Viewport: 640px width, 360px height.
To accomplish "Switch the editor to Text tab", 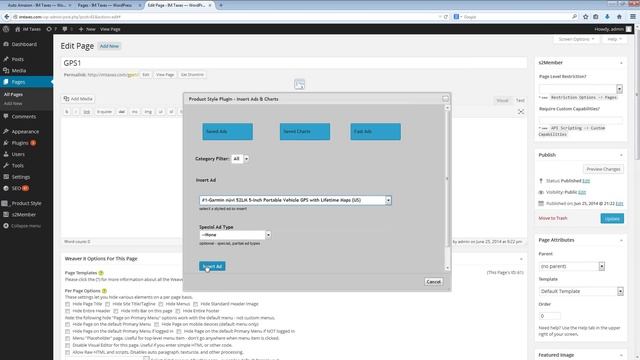I will click(520, 100).
